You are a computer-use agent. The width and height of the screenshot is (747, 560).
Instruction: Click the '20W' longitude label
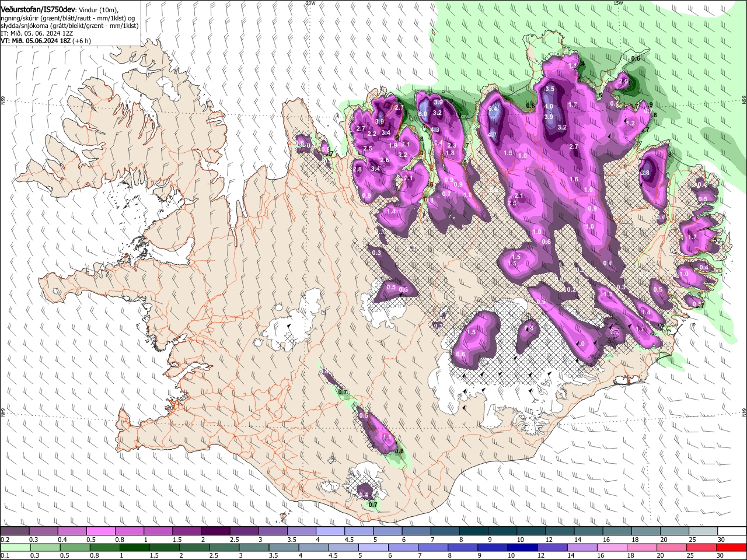(x=310, y=3)
